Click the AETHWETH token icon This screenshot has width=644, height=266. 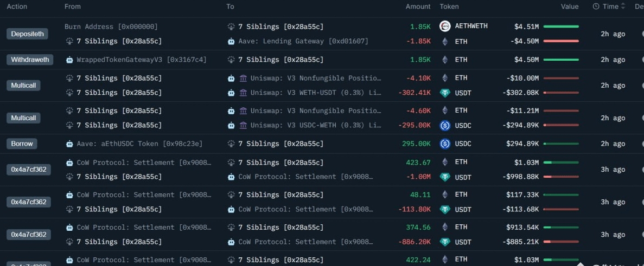tap(445, 27)
